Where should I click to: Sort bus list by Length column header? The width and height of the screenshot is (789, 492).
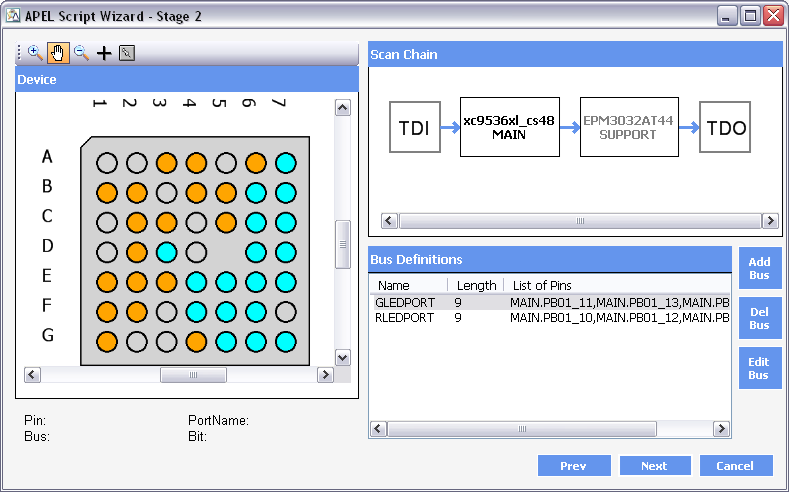[x=476, y=286]
